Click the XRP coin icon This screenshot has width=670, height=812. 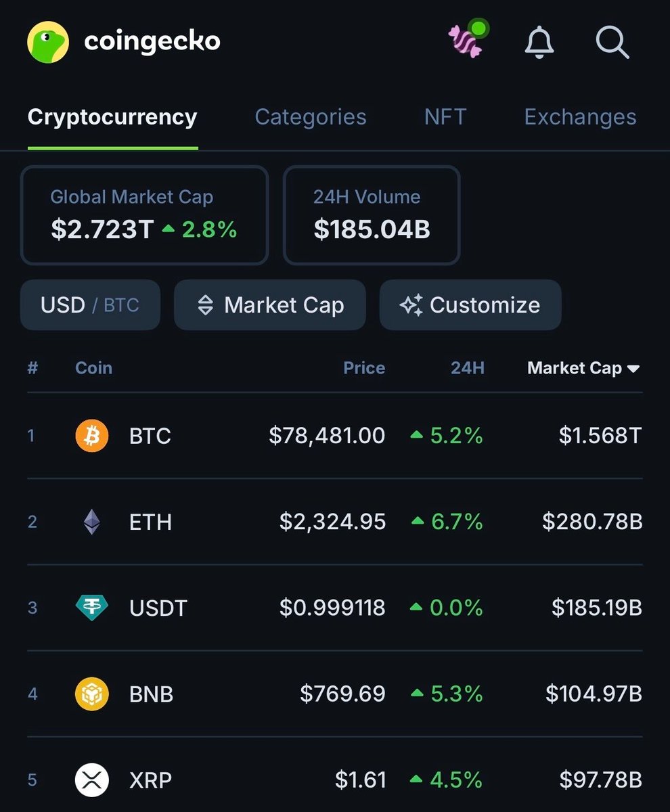(91, 780)
